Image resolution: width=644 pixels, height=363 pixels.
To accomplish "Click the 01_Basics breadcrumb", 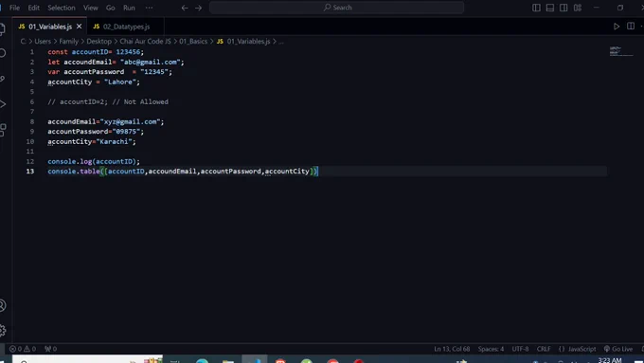I will click(x=193, y=41).
